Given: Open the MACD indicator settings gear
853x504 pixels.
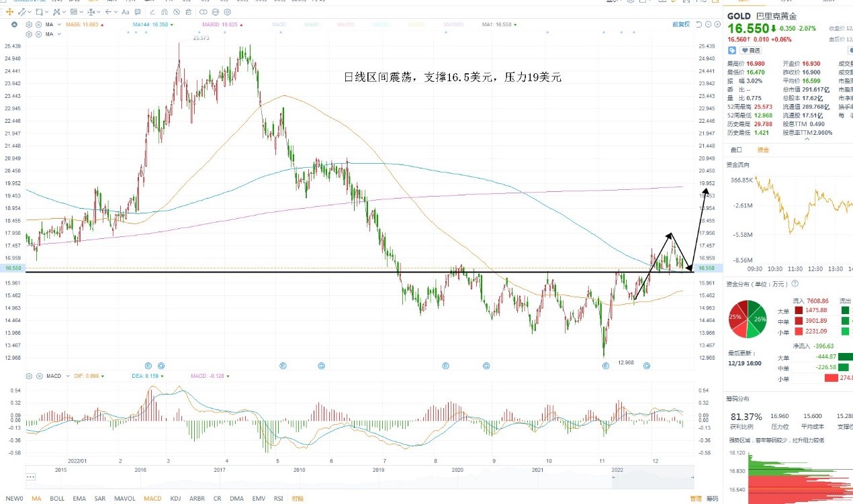Looking at the screenshot, I should pos(29,376).
